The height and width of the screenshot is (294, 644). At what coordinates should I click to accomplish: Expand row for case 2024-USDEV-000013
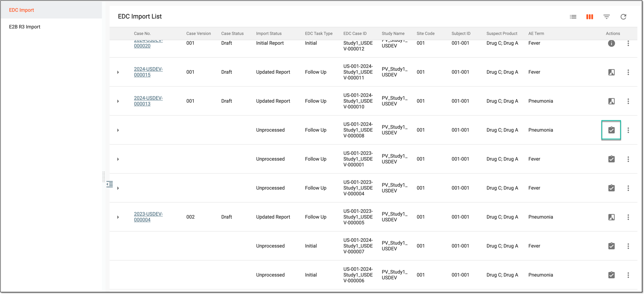118,101
